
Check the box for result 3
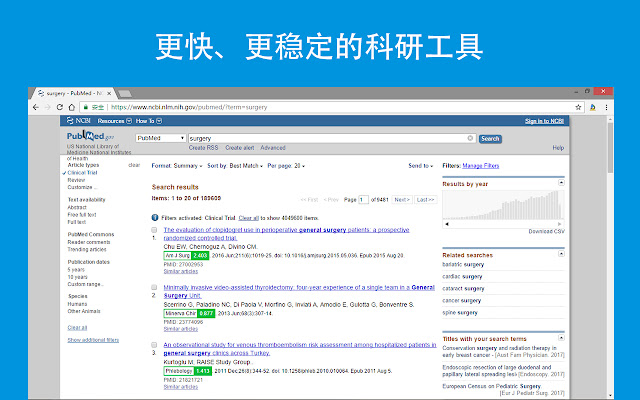pos(154,345)
